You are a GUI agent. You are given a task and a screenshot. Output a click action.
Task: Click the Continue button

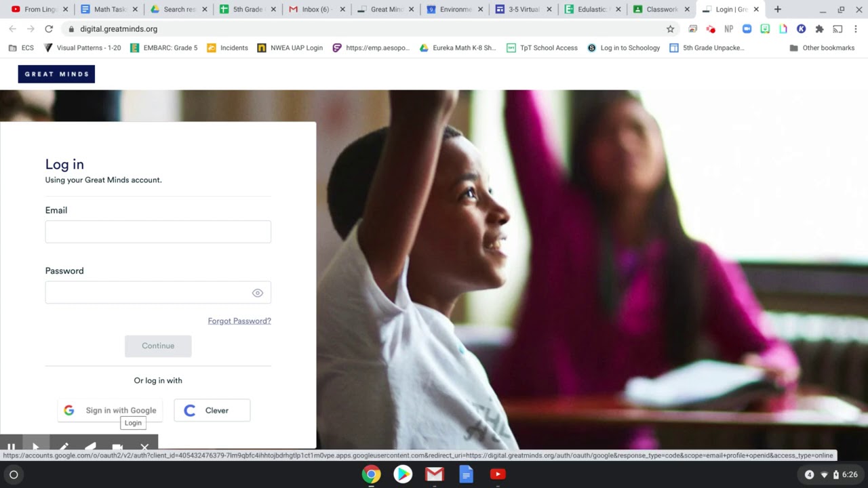coord(158,346)
